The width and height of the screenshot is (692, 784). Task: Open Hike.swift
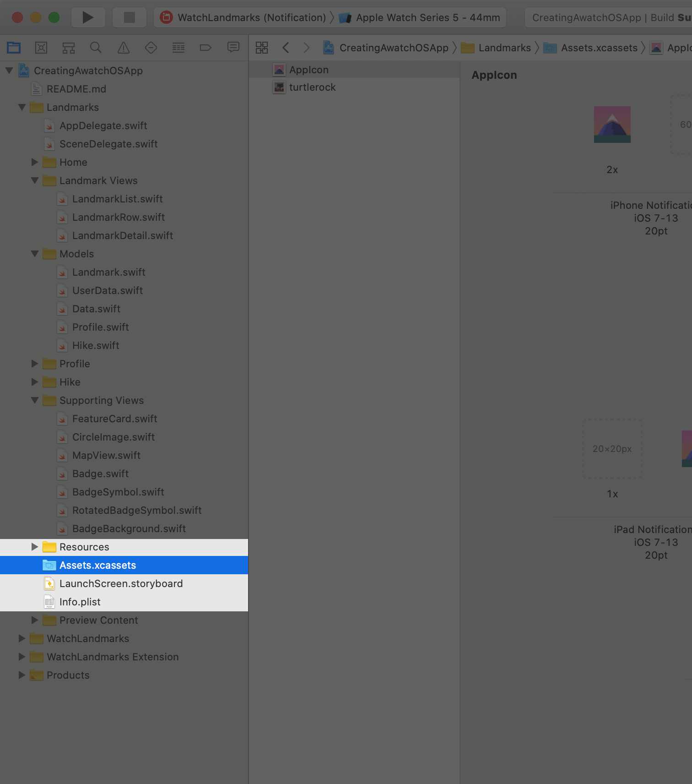click(x=124, y=345)
